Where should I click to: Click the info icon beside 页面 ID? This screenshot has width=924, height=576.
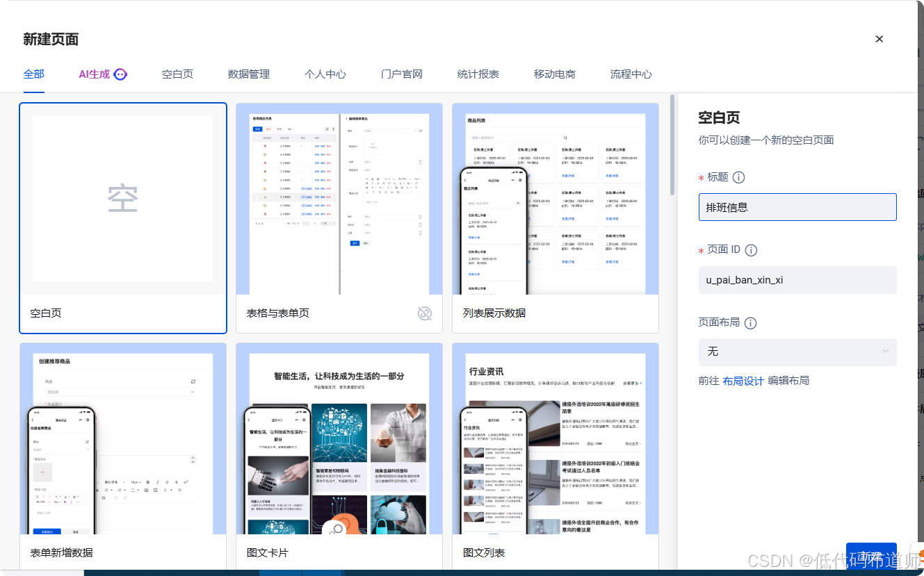click(751, 251)
